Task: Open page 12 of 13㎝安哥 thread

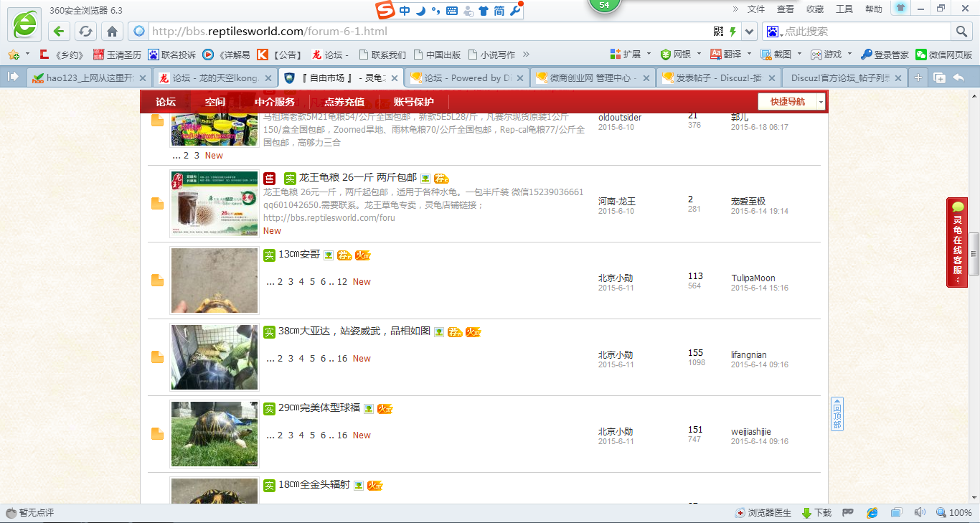Action: [343, 281]
